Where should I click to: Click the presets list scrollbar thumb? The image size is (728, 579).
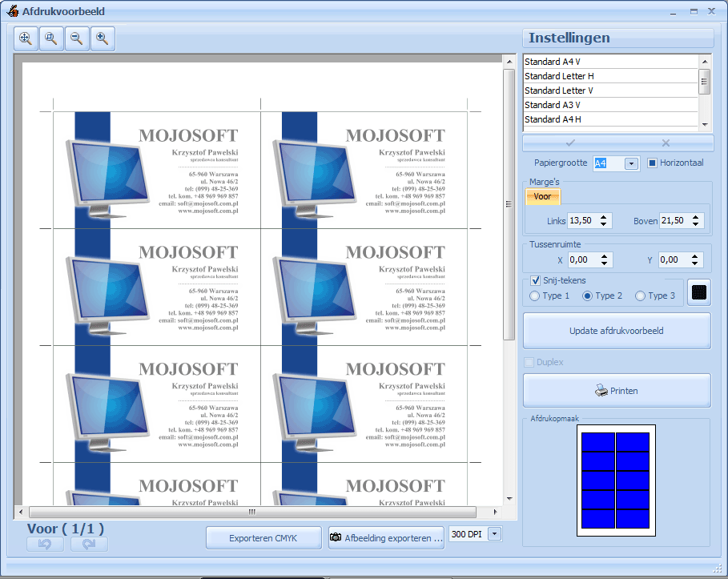click(705, 82)
